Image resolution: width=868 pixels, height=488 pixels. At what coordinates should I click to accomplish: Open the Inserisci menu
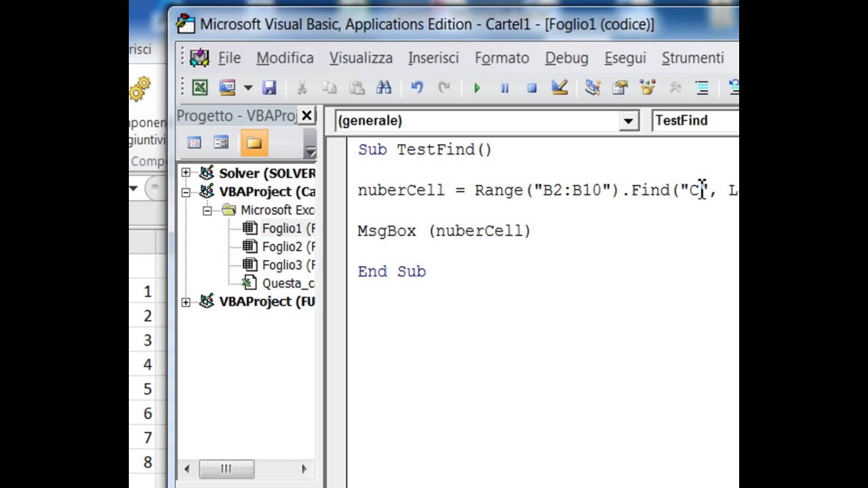(433, 58)
